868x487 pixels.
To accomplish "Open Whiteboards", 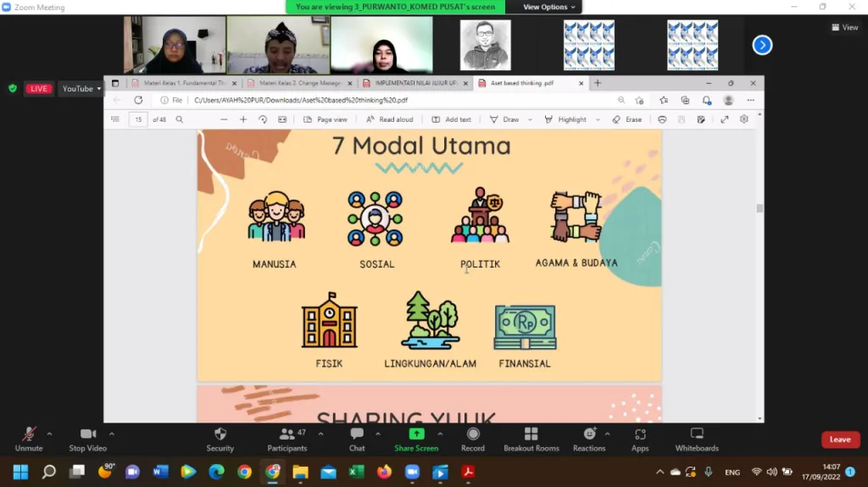I will click(696, 439).
